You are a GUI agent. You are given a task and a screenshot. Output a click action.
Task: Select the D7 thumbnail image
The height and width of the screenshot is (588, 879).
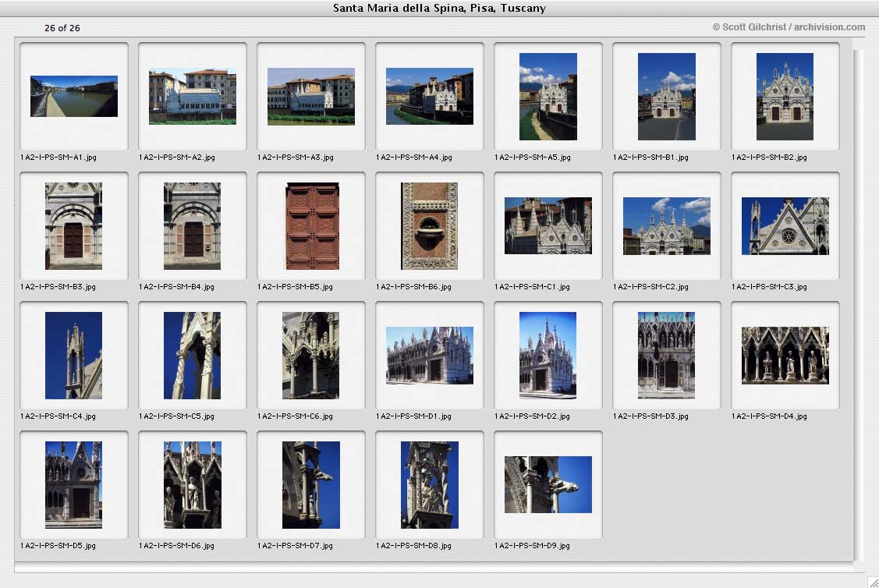click(x=311, y=485)
